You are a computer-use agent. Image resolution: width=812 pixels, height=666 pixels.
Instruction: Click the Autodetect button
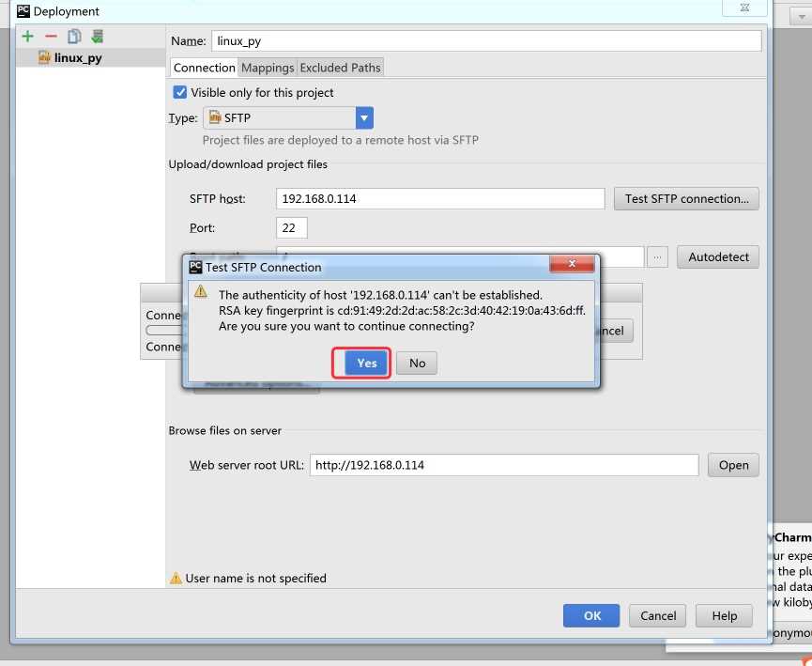pyautogui.click(x=718, y=257)
